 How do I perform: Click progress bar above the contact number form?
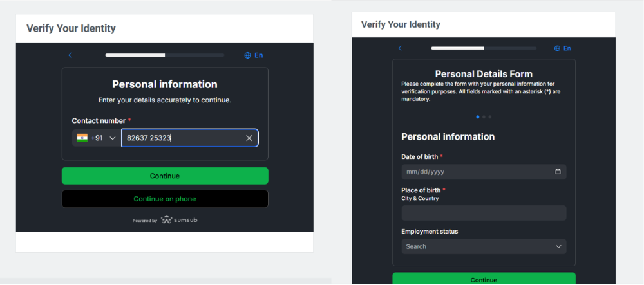point(165,55)
